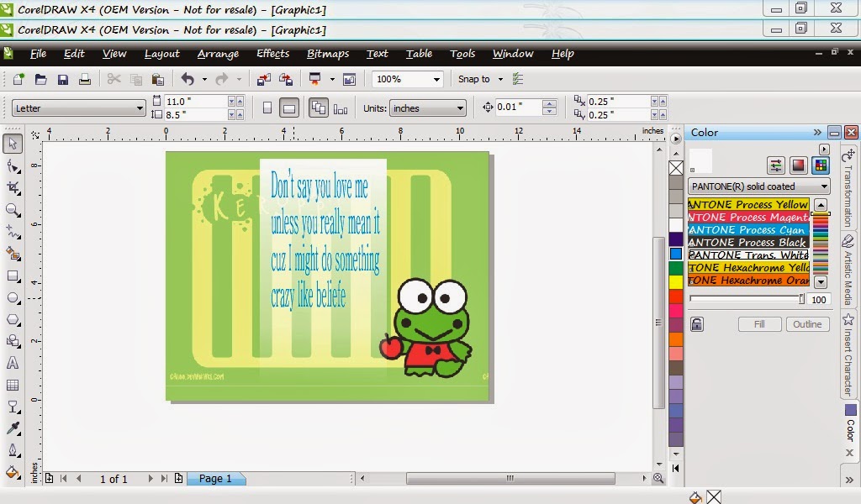
Task: Select the Outline pen tool
Action: [13, 450]
